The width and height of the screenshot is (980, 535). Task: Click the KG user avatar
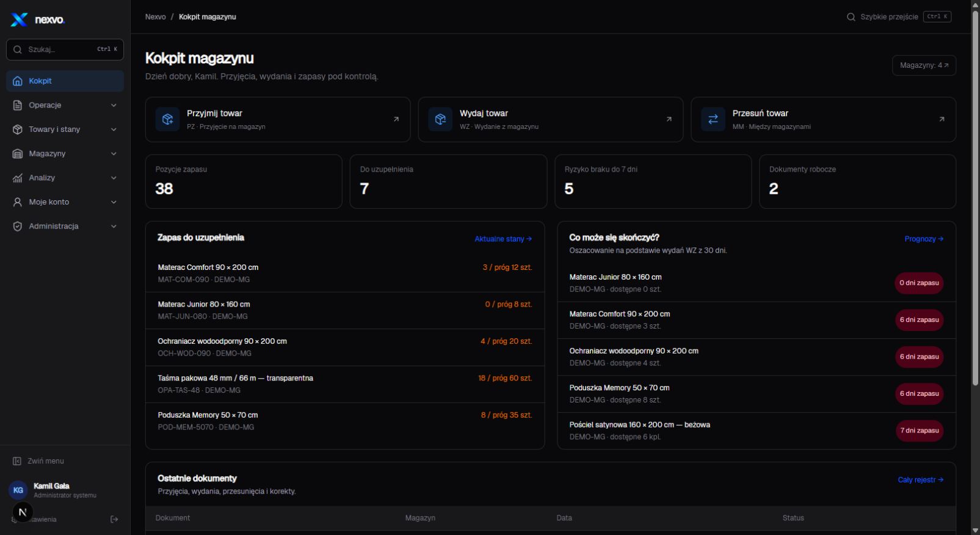(18, 490)
